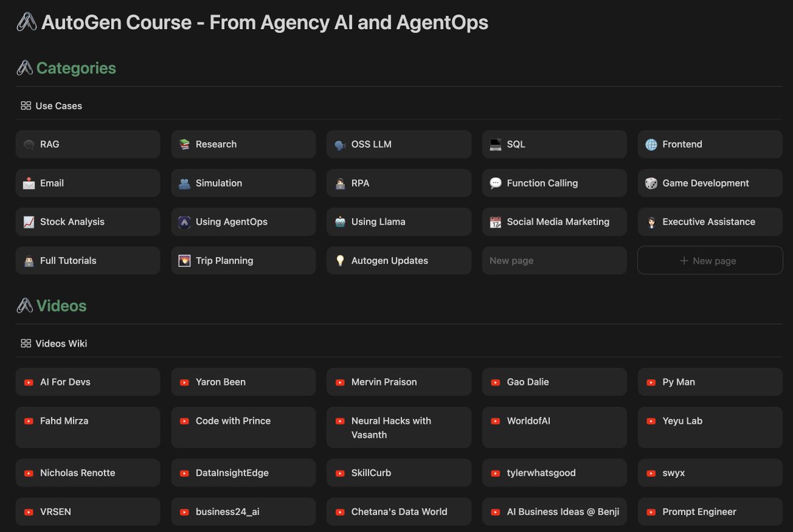Open the Nicholas Renotte card
793x532 pixels.
pyautogui.click(x=88, y=473)
